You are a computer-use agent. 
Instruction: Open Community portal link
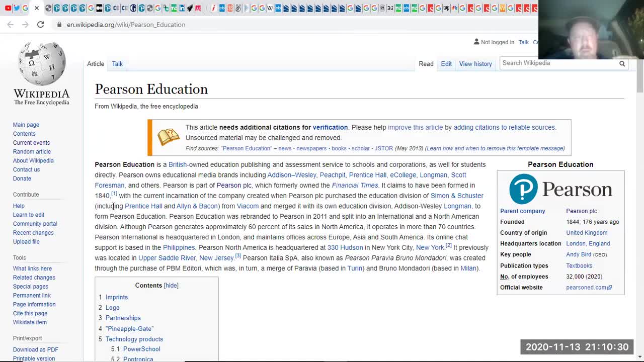pos(35,224)
